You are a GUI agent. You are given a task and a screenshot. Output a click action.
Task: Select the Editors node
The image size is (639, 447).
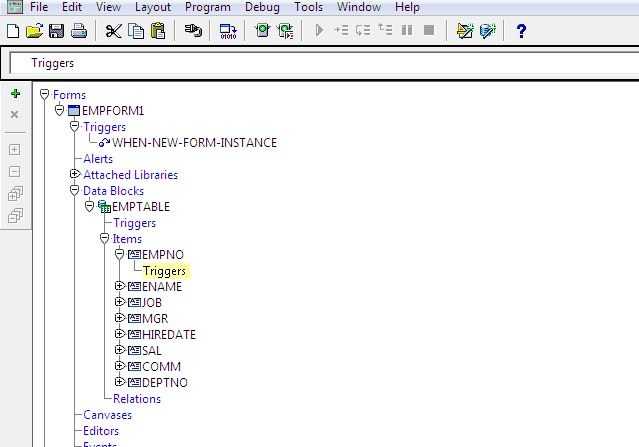tap(101, 431)
